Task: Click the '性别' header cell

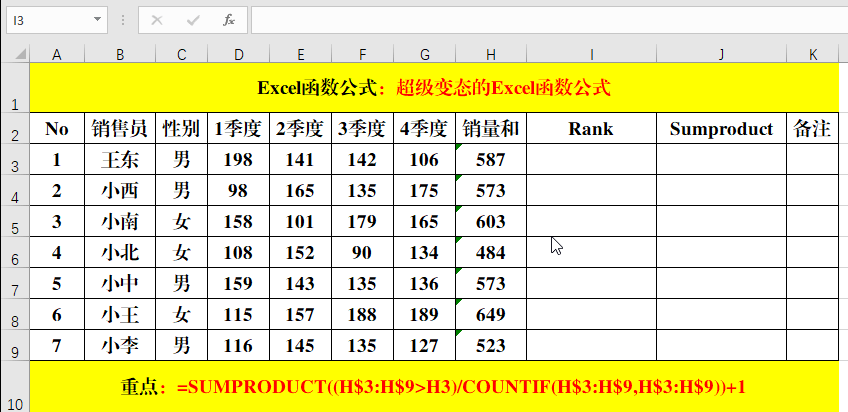Action: pyautogui.click(x=182, y=128)
